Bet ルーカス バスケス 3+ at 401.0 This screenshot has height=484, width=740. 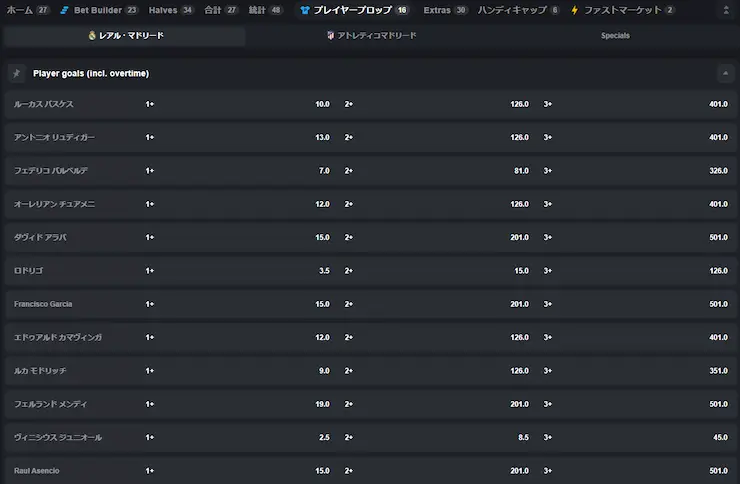(636, 104)
